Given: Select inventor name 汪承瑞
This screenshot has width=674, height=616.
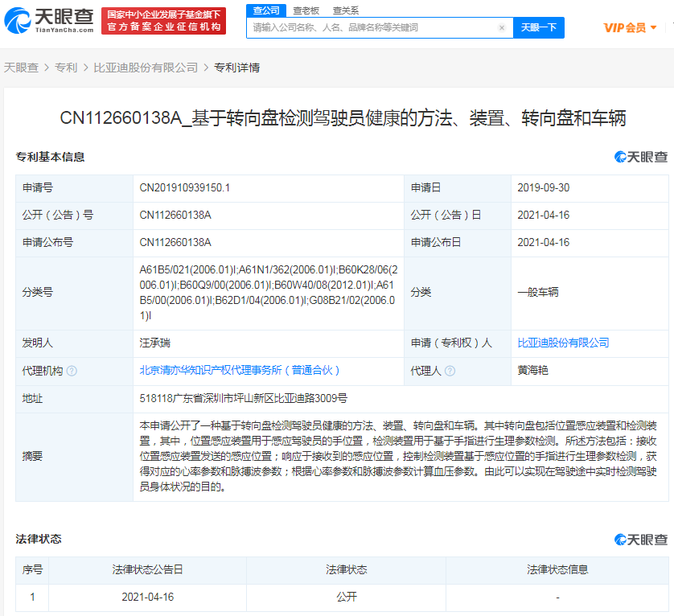Looking at the screenshot, I should 154,343.
